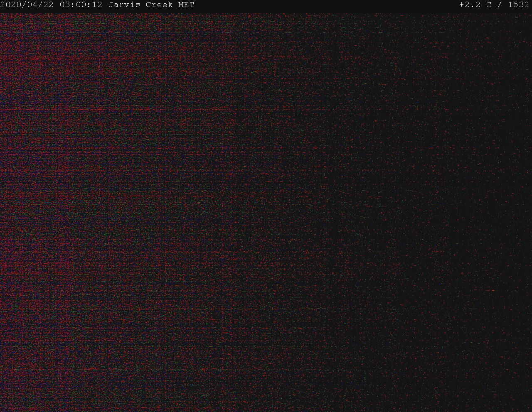Click the hour digits 03 in the time
Image resolution: width=532 pixels, height=412 pixels.
coord(65,5)
